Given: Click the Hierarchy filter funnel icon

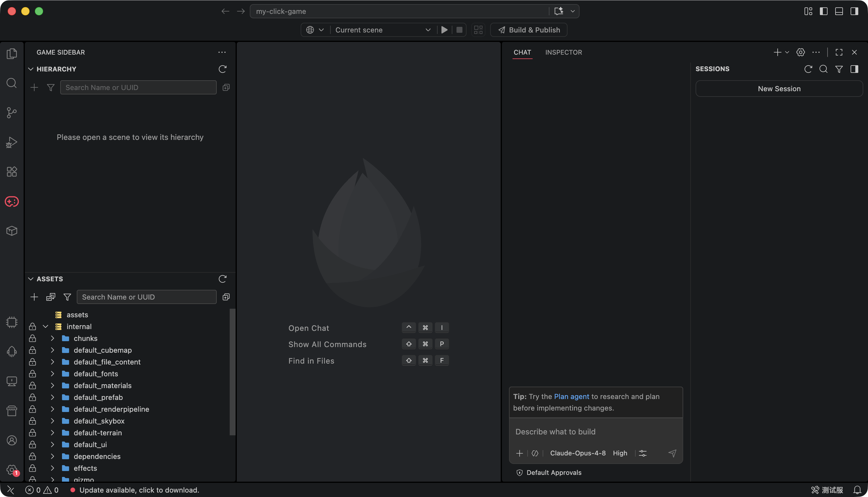Looking at the screenshot, I should coord(50,87).
